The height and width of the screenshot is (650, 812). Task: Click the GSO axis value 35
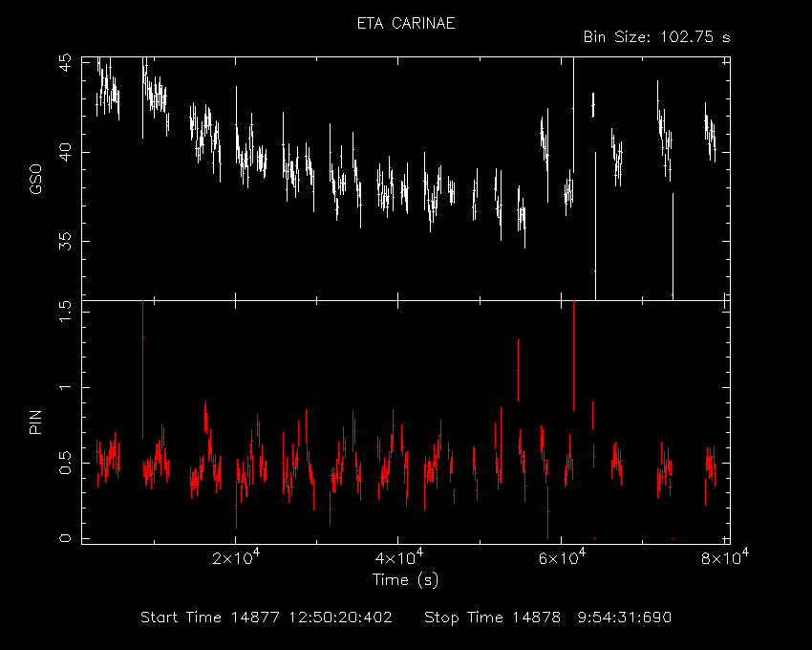(65, 241)
